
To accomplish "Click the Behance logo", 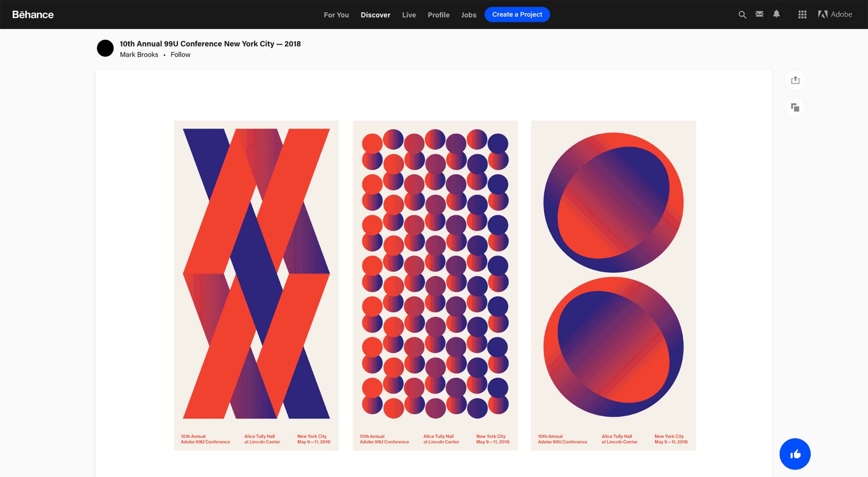I will coord(33,15).
